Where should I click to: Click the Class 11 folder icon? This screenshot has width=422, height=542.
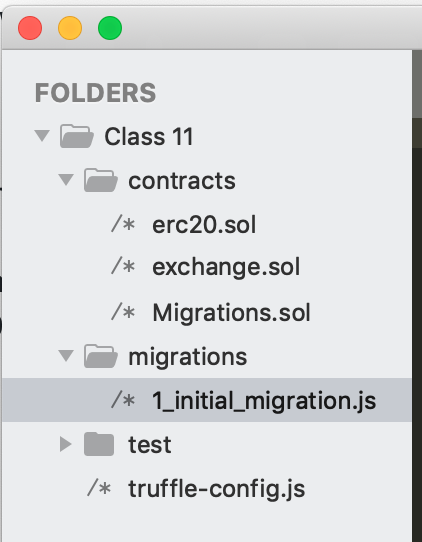[x=76, y=136]
